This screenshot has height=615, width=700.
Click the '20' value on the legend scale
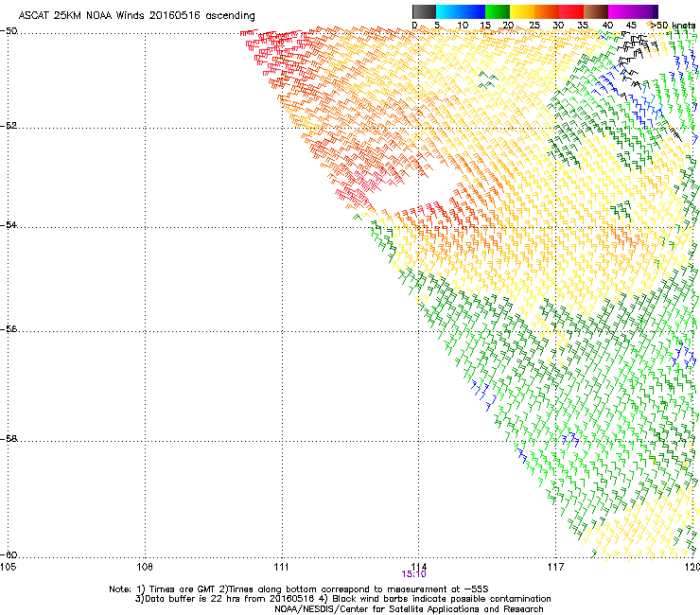(x=508, y=26)
